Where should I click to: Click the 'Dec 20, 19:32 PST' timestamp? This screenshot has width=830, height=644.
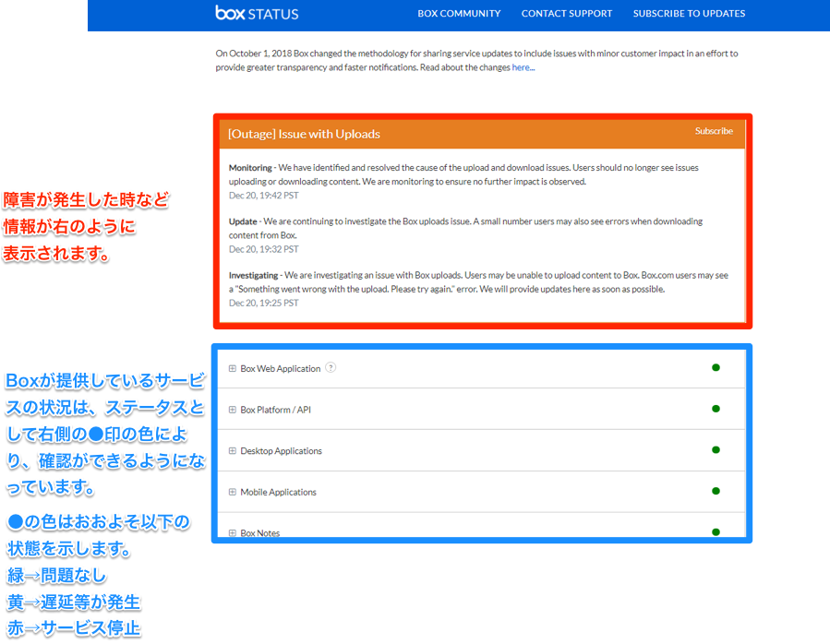pyautogui.click(x=264, y=250)
